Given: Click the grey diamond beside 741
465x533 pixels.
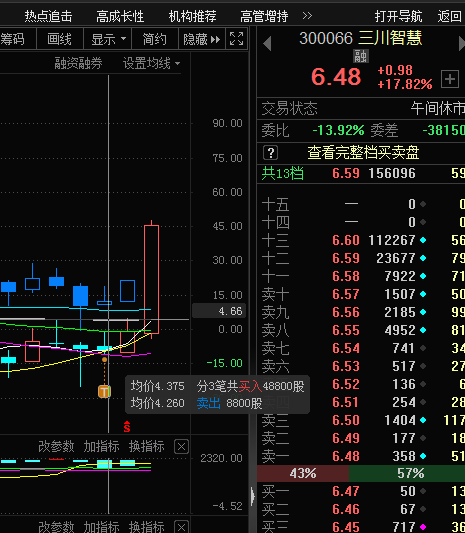Looking at the screenshot, I should click(423, 348).
